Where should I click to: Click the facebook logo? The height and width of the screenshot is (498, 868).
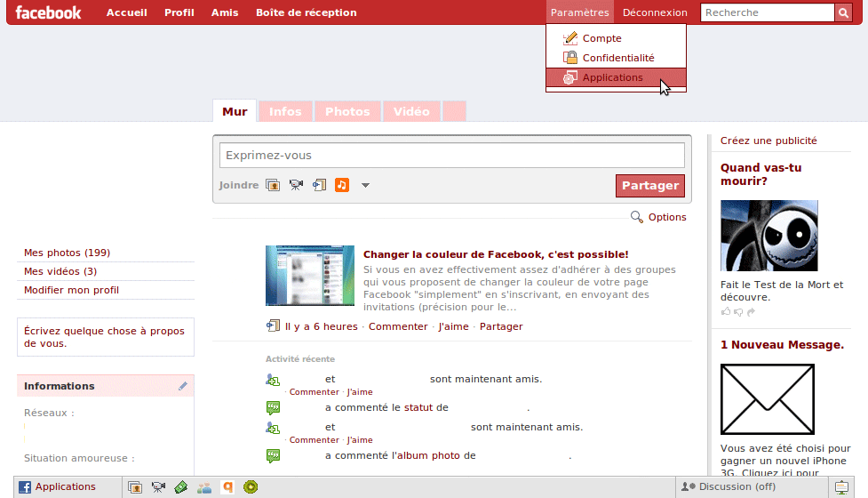[48, 12]
